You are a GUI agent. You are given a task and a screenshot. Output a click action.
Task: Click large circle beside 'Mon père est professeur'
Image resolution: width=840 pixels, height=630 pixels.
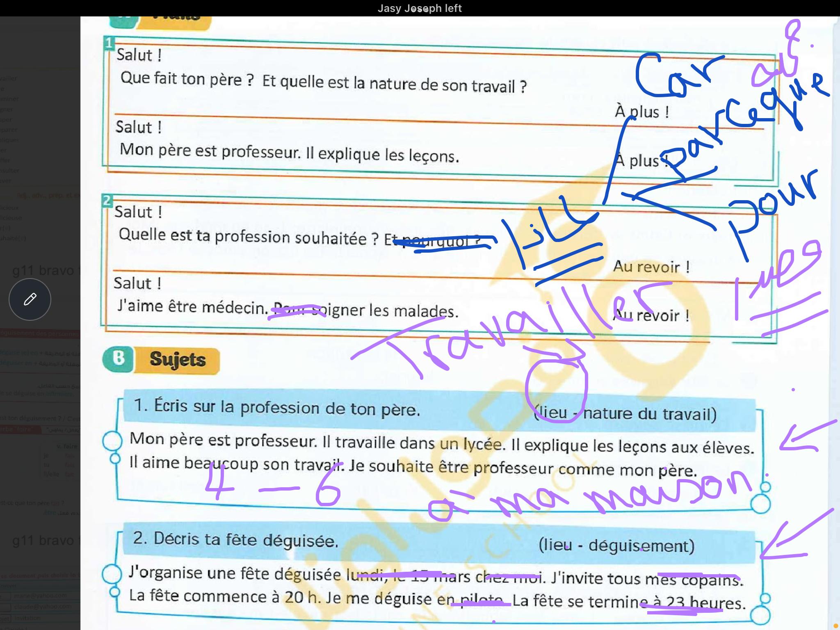point(112,441)
